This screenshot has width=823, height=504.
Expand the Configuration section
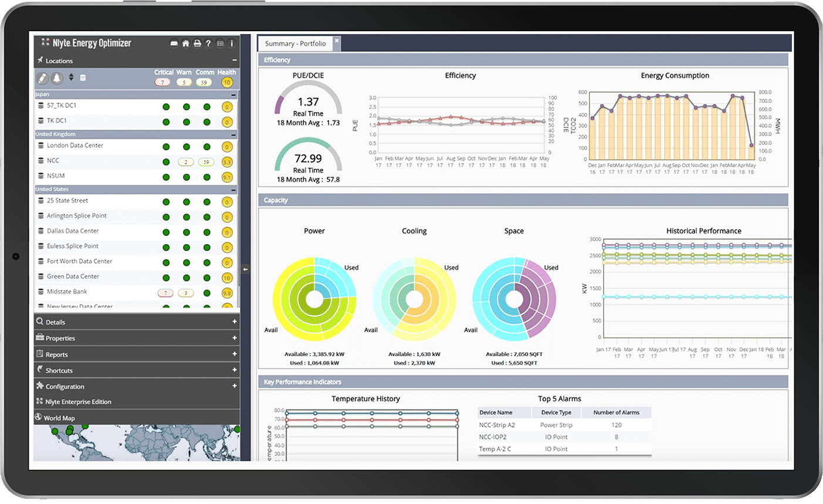click(65, 386)
